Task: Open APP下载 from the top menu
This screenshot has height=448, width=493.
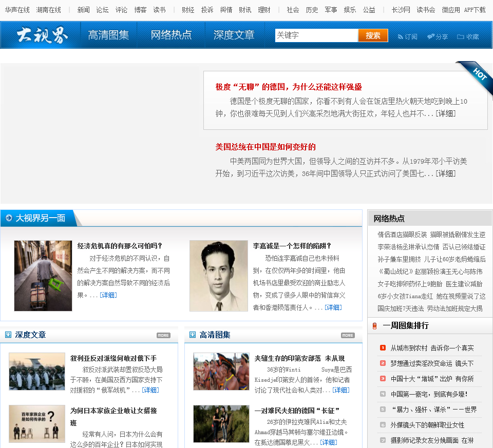Action: click(475, 10)
